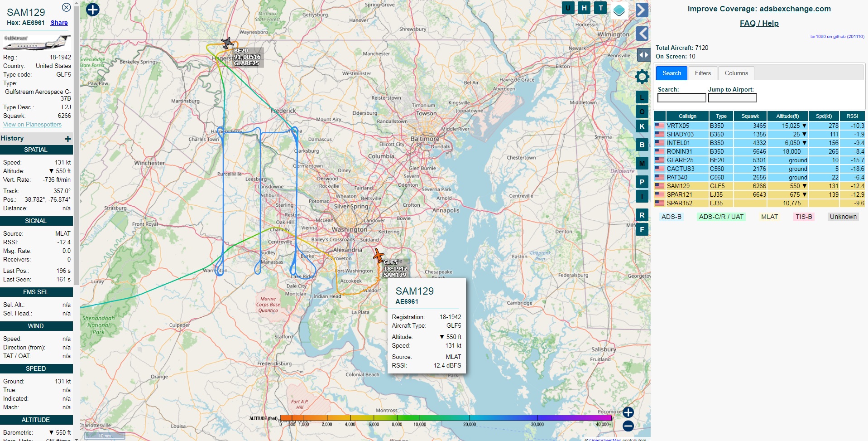Screen dimensions: 868x441
Task: Toggle the H map button
Action: (x=584, y=8)
